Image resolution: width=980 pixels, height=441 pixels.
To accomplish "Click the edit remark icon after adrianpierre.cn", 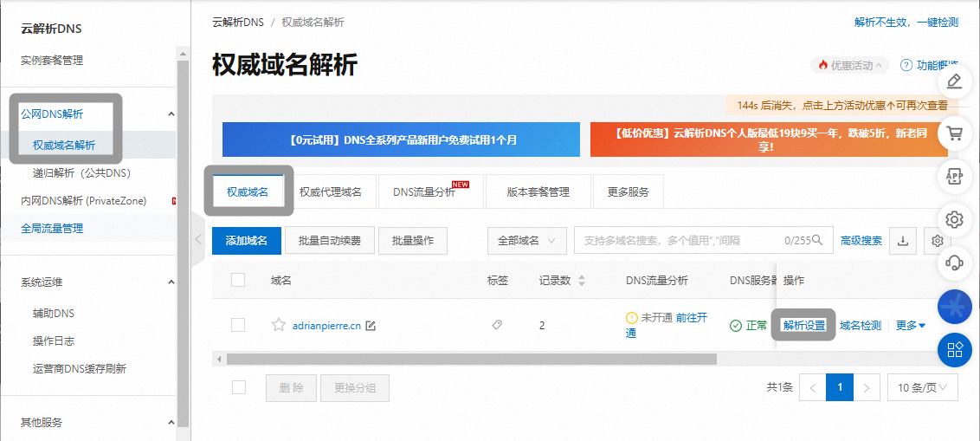I will tap(371, 326).
